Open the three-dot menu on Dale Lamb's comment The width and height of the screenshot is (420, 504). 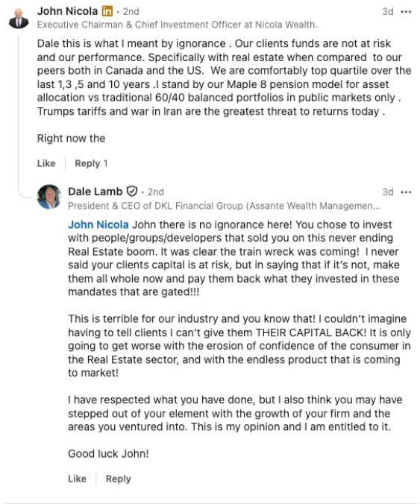point(406,192)
